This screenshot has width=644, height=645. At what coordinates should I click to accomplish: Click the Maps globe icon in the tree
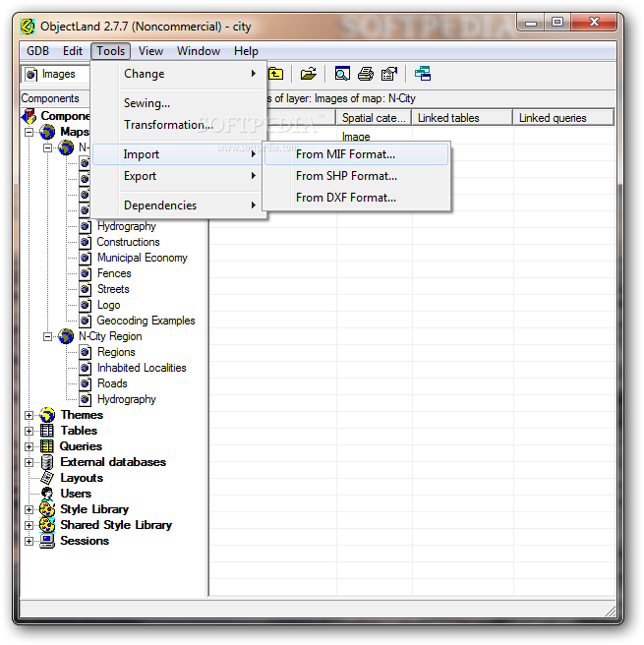(x=47, y=132)
